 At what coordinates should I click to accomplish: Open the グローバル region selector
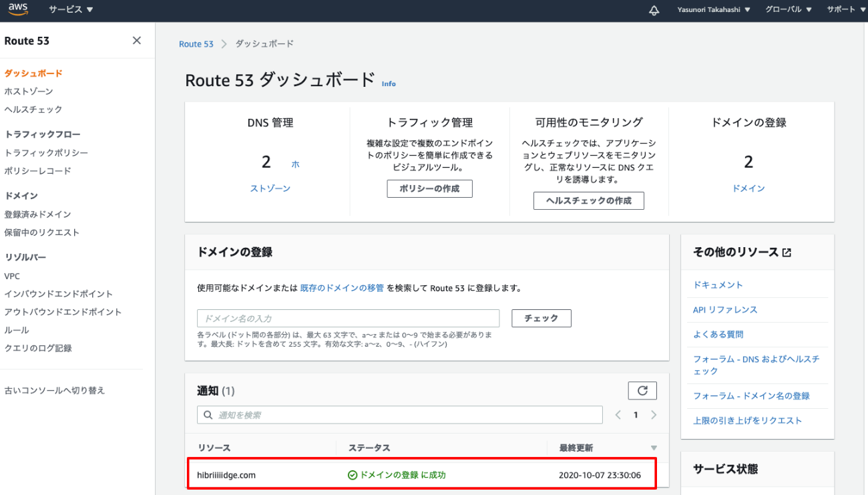787,9
